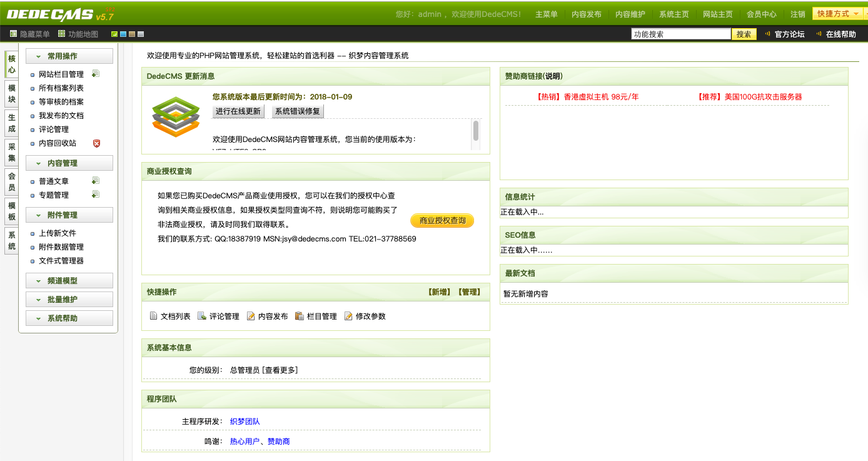Click the (说明) link beside 赞助商链接
Screen dimensions: 868x461
553,76
